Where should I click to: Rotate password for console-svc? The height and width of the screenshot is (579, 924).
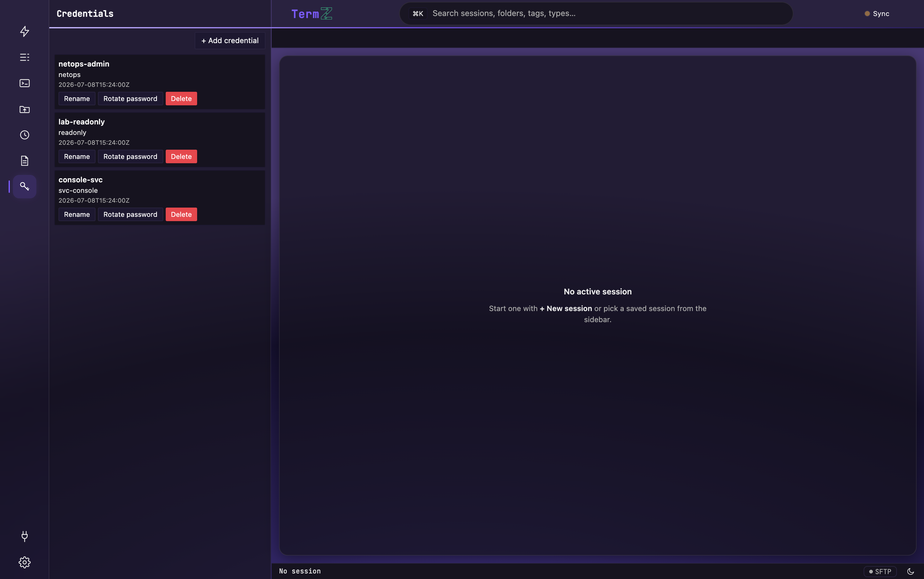[x=130, y=214]
